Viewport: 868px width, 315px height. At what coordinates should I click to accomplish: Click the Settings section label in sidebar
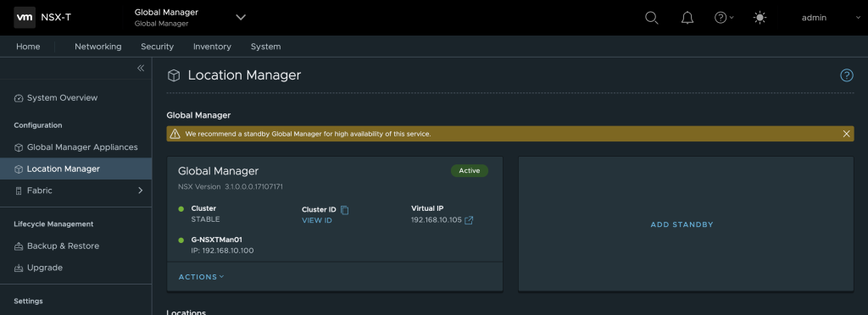tap(28, 301)
